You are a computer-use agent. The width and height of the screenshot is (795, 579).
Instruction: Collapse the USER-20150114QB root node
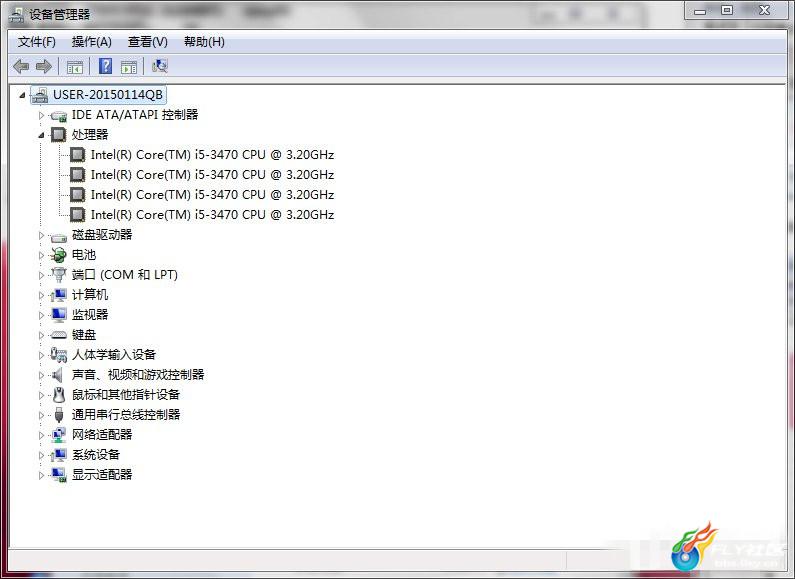(x=22, y=95)
